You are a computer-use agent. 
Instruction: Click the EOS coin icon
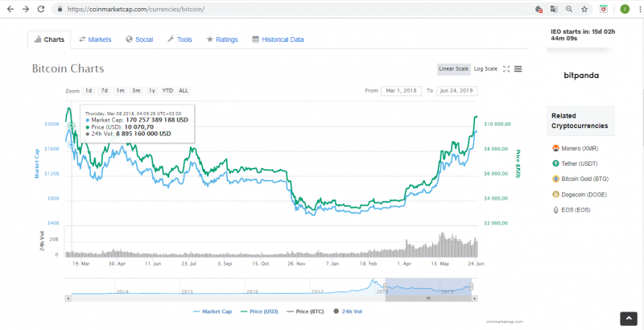(555, 210)
